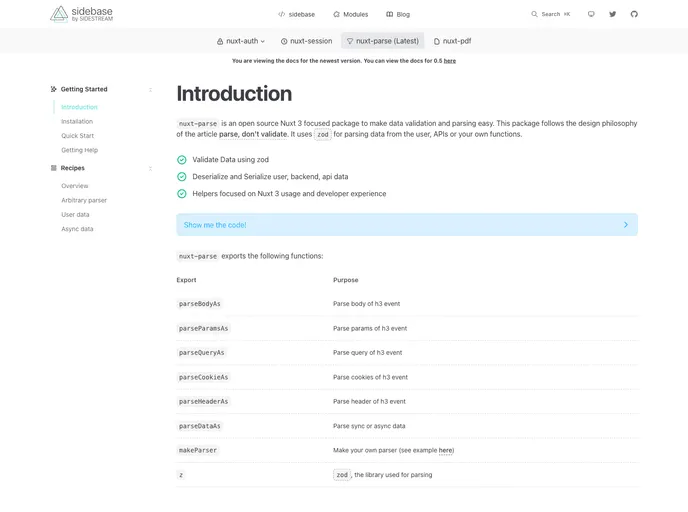Viewport: 688px width, 512px height.
Task: Click 'Parse sync or async data' cell
Action: click(x=369, y=426)
